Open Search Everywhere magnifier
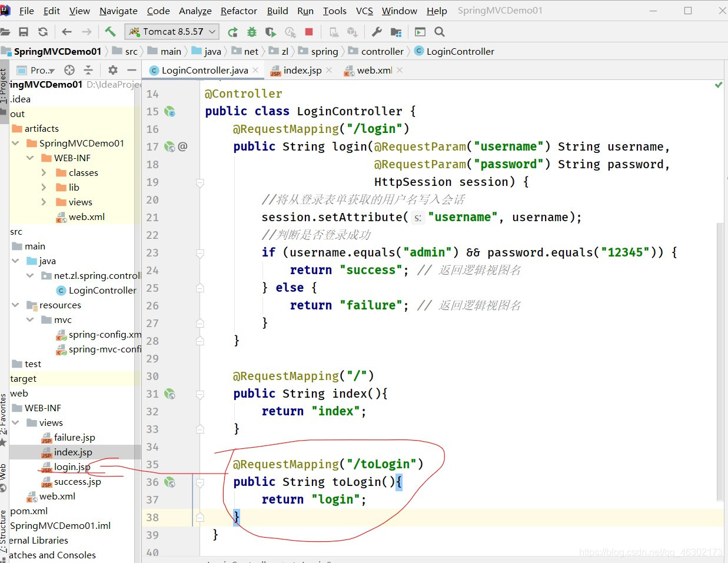The image size is (728, 563). [440, 32]
